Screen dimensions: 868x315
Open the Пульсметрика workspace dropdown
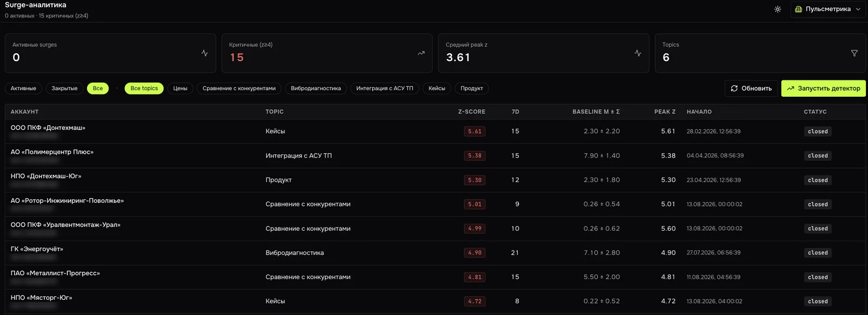pos(827,9)
